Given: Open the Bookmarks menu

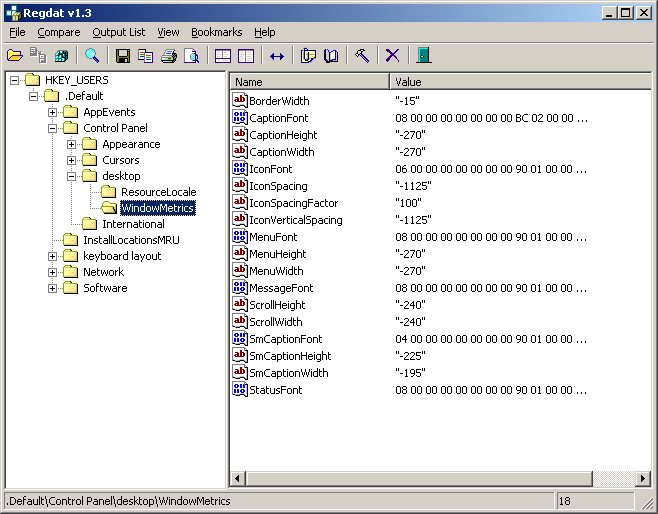Looking at the screenshot, I should (217, 32).
